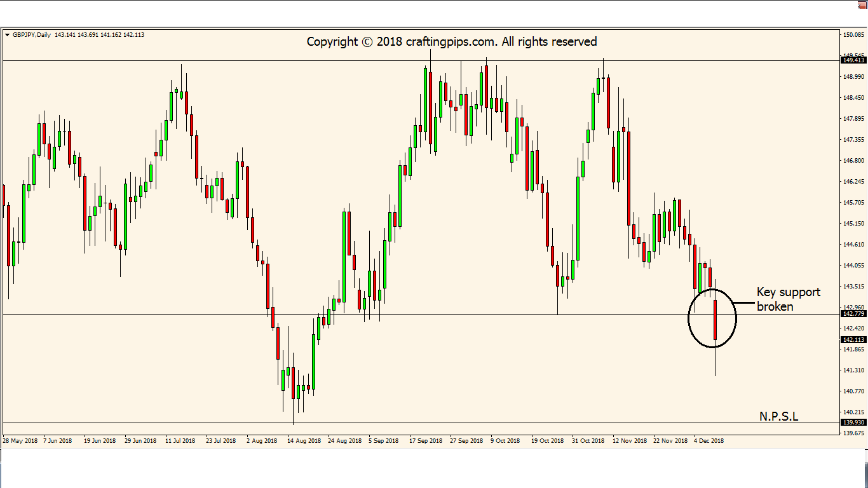The height and width of the screenshot is (488, 868).
Task: Click the open value 143.141
Action: pos(65,35)
